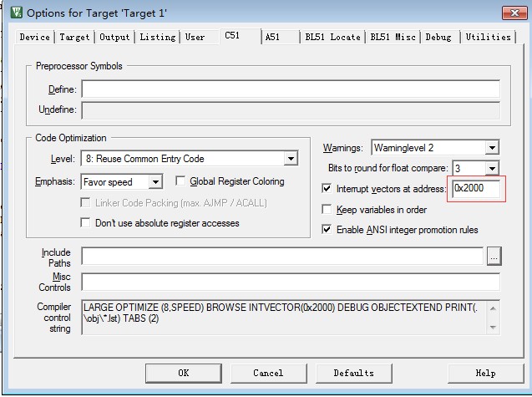
Task: Click the Misc Controls input field
Action: click(291, 282)
